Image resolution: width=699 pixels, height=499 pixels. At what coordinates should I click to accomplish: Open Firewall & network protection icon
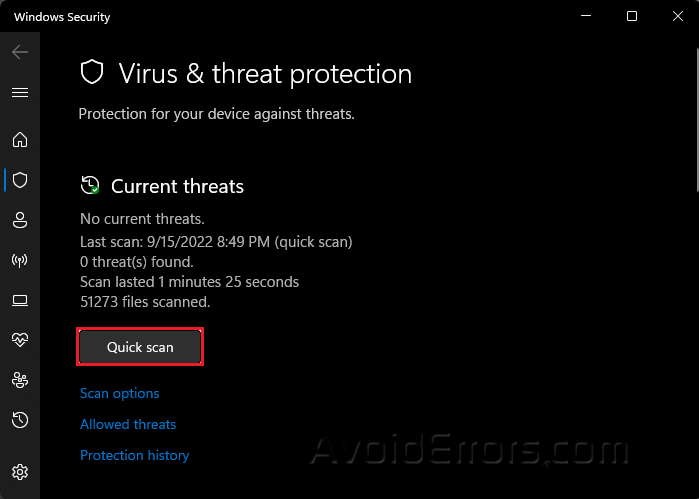pyautogui.click(x=20, y=260)
